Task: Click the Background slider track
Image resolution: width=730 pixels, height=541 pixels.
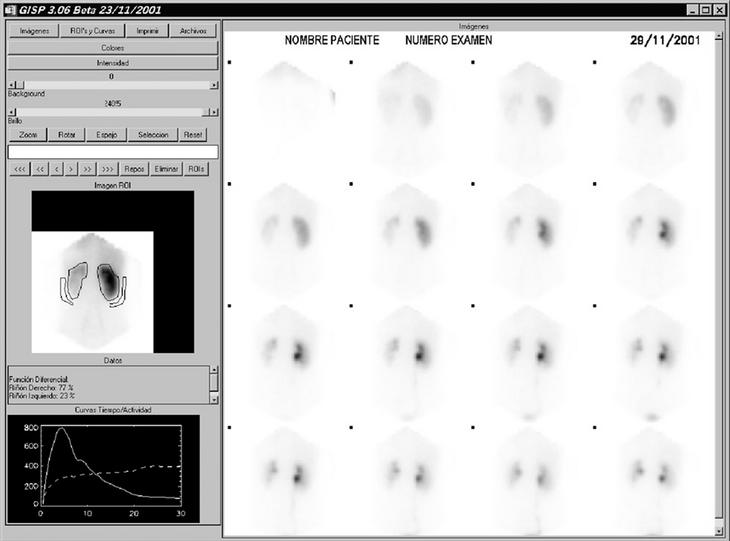Action: click(x=112, y=85)
